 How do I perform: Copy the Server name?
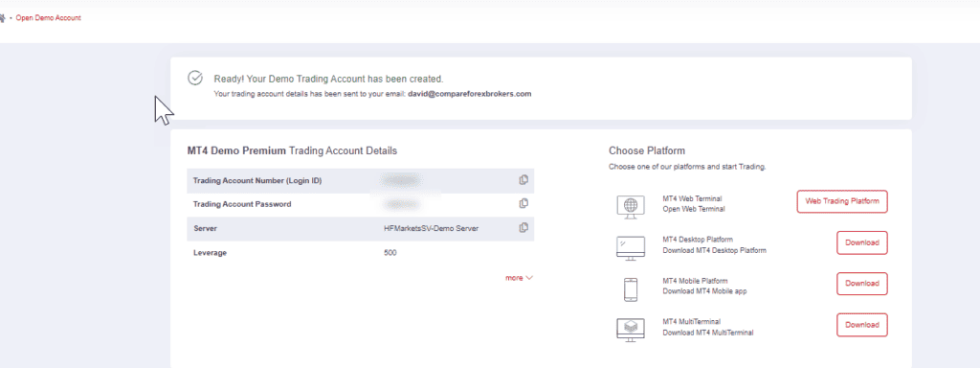click(x=523, y=228)
